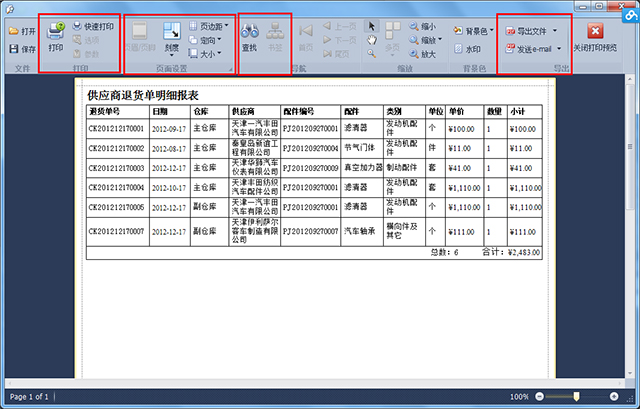The image size is (640, 409).
Task: Click the zoom slider handle in status bar
Action: 576,397
